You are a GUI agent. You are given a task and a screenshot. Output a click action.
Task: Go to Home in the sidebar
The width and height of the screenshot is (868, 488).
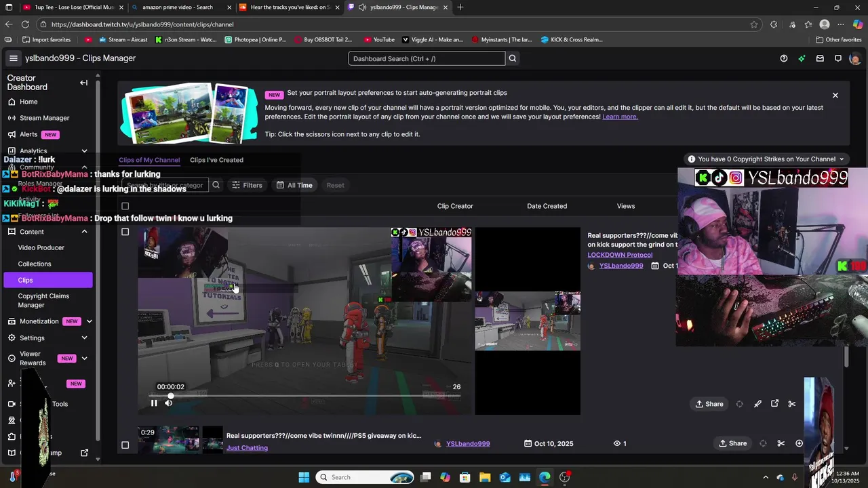[28, 102]
